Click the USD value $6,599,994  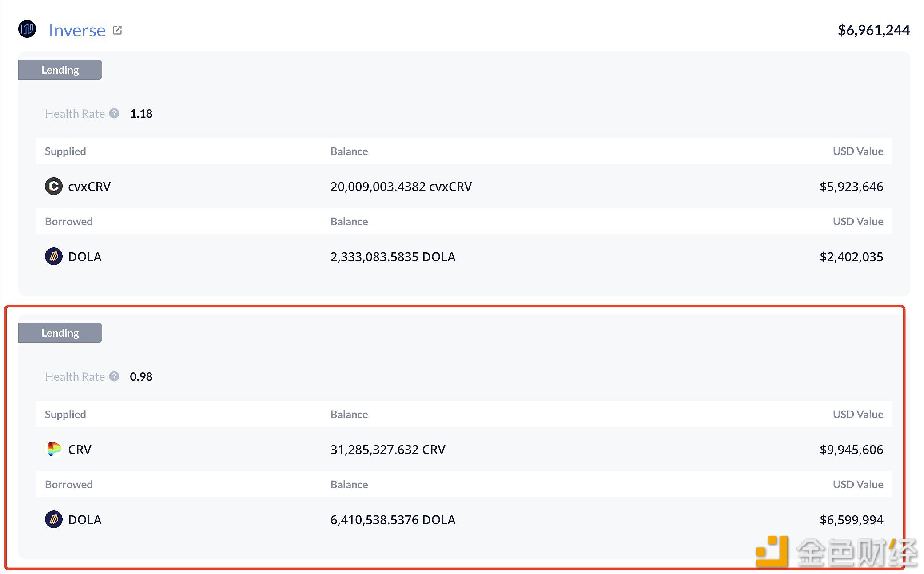(852, 520)
